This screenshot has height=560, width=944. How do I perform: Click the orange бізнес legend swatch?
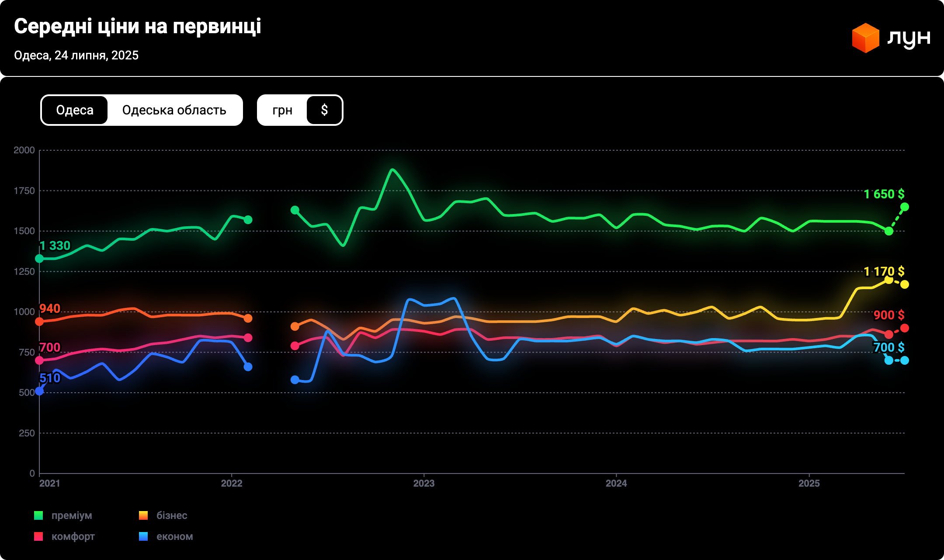click(143, 515)
